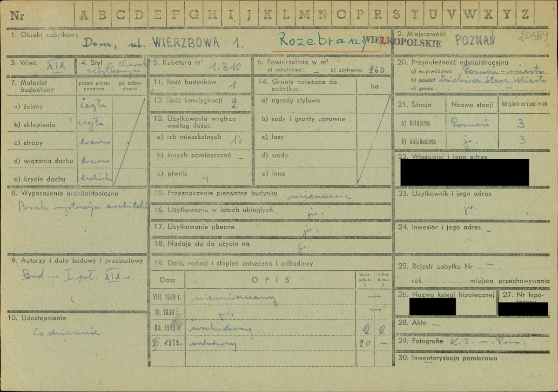Screen dimensions: 558x392
Task: Click the stamped town name 'POZNAŃ'
Action: tap(475, 40)
